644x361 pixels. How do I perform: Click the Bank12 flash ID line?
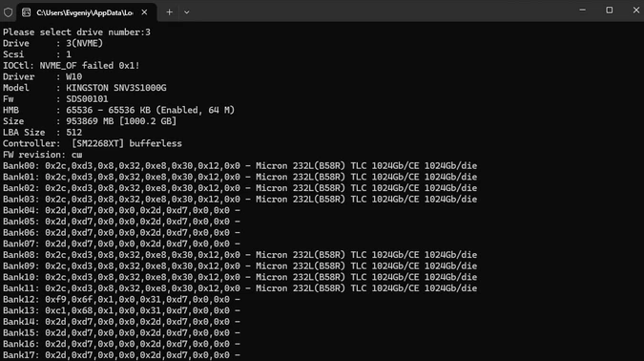[x=121, y=299]
